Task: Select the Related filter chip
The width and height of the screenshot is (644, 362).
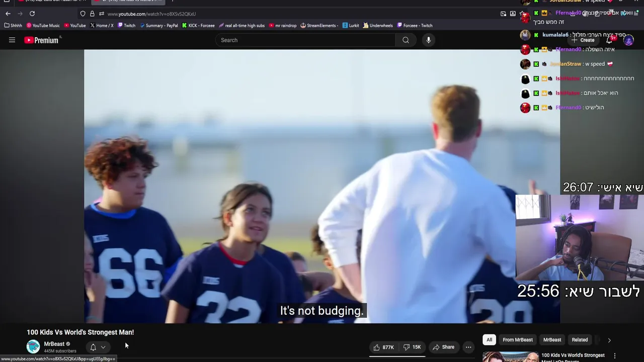Action: click(580, 340)
